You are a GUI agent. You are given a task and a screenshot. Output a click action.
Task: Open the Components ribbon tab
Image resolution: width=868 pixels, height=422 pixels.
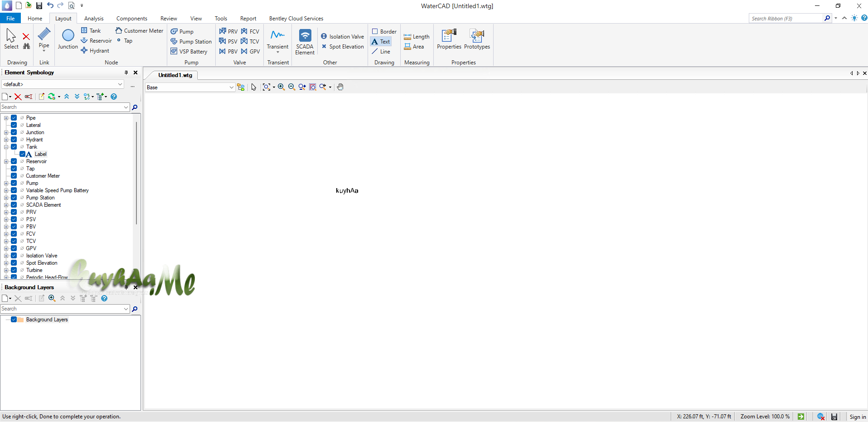tap(132, 19)
